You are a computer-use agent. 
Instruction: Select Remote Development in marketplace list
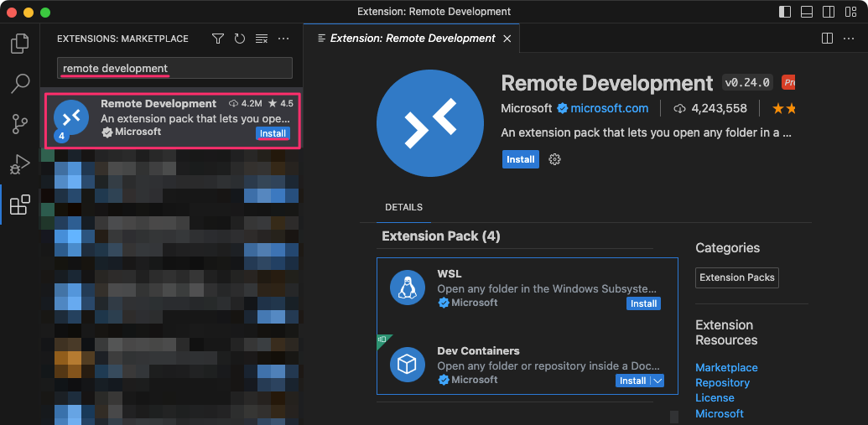[172, 121]
